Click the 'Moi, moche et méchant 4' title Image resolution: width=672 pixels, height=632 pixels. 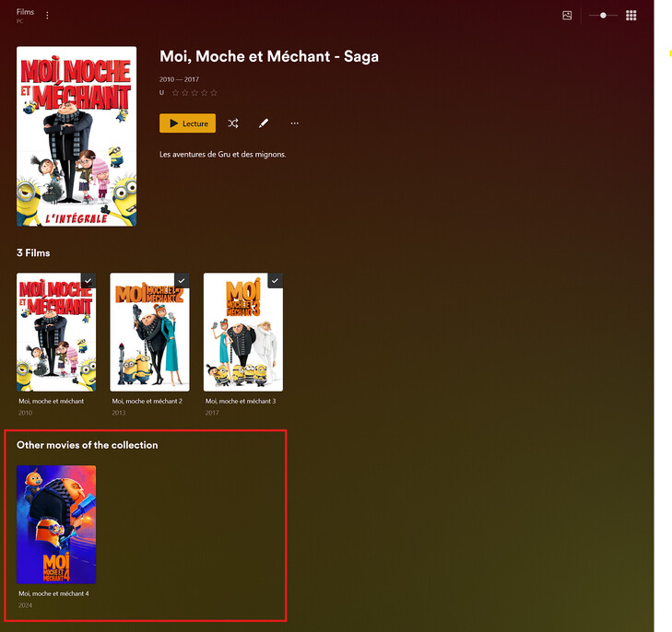pos(53,593)
